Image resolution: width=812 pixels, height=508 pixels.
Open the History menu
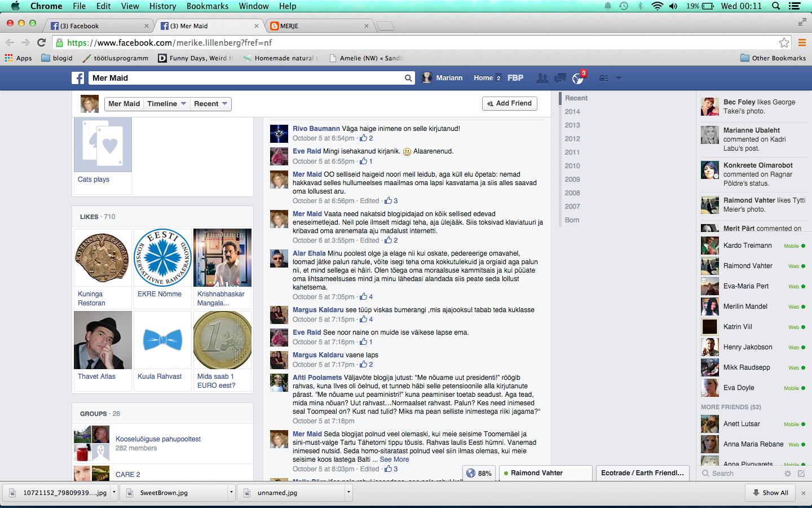pos(163,6)
